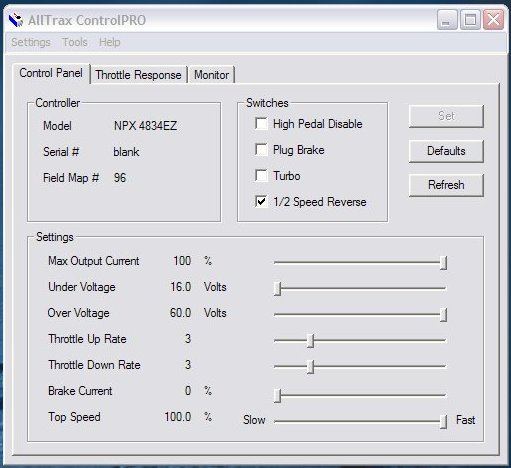Click the AllTrax ControlPRO title bar icon
511x468 pixels.
tap(16, 20)
